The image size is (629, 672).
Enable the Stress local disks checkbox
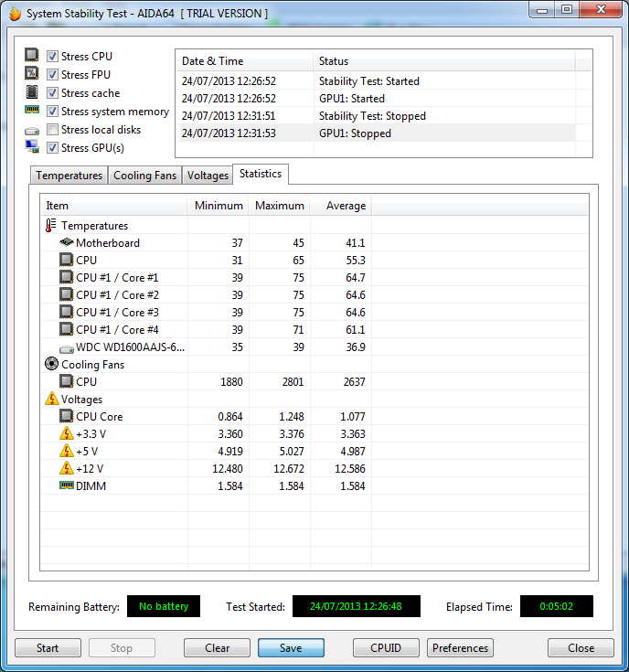coord(53,130)
